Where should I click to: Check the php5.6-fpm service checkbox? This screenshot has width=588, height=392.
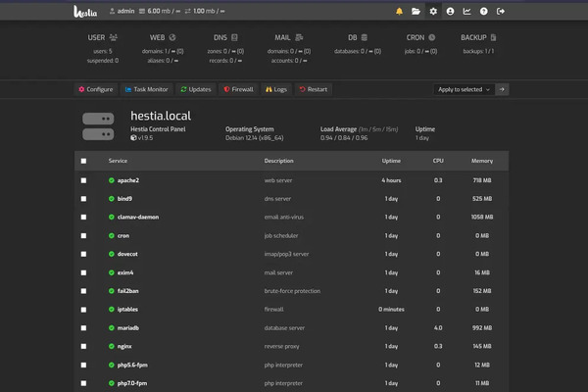83,365
